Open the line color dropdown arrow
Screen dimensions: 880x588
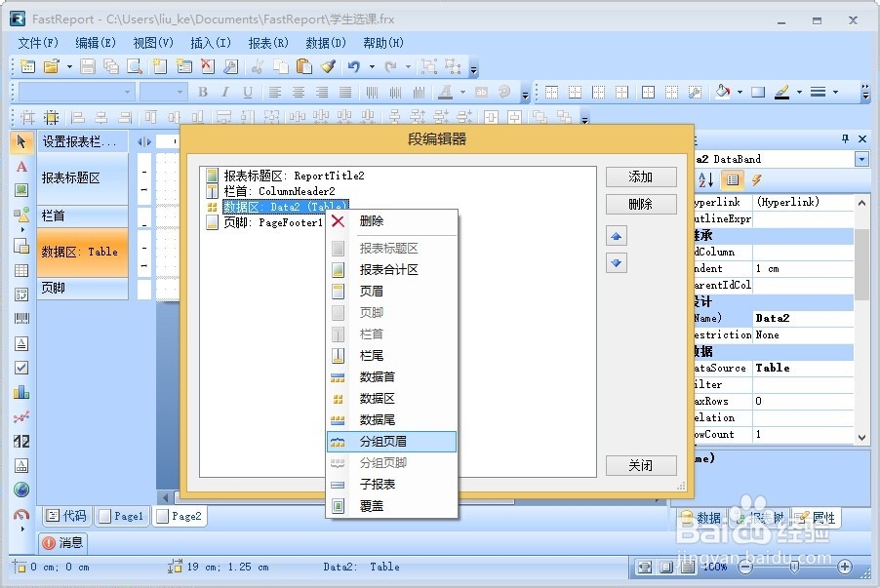coord(799,92)
